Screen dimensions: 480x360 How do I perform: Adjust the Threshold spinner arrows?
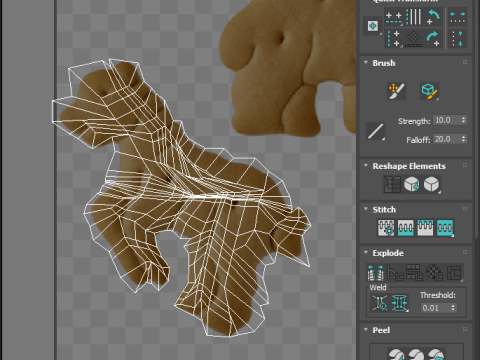(453, 308)
